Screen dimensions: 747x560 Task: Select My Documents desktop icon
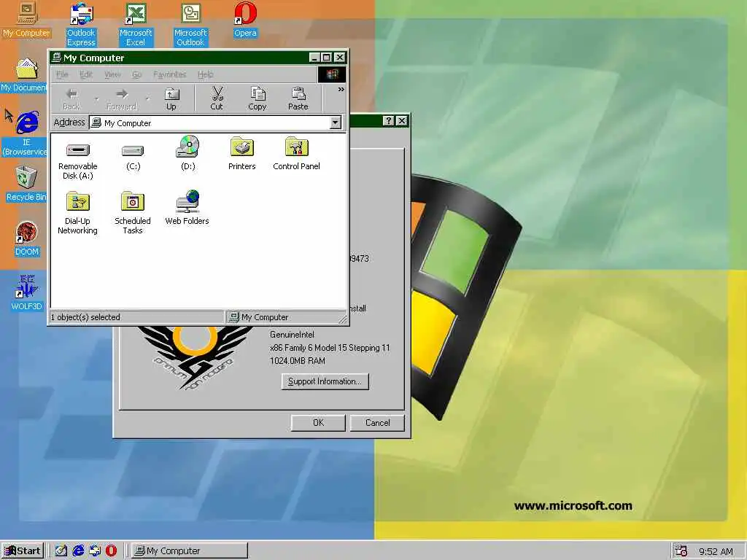24,75
